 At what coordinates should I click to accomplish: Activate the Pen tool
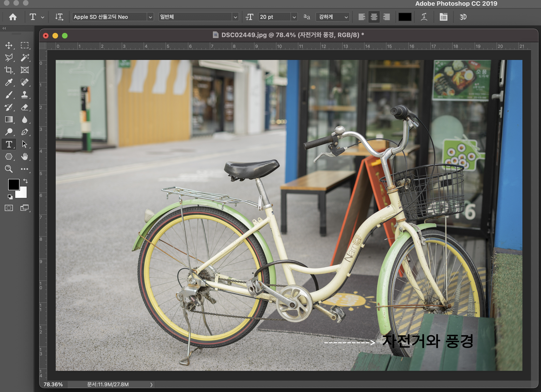tap(25, 132)
